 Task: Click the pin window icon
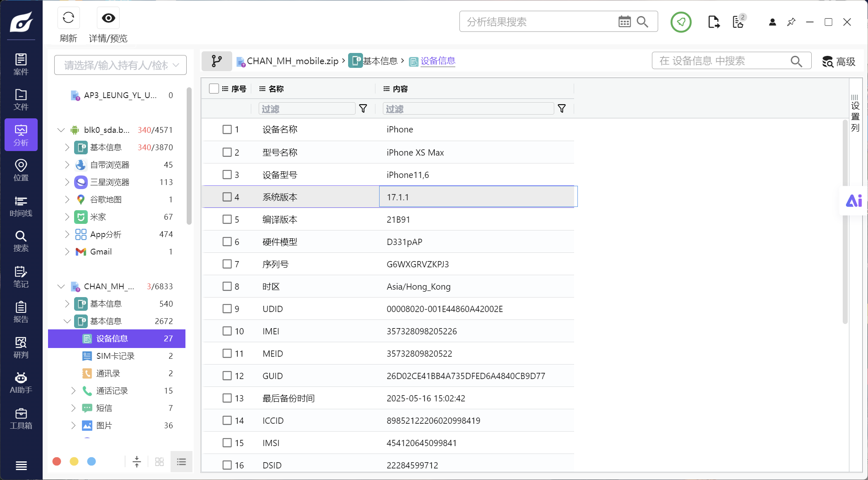click(791, 22)
